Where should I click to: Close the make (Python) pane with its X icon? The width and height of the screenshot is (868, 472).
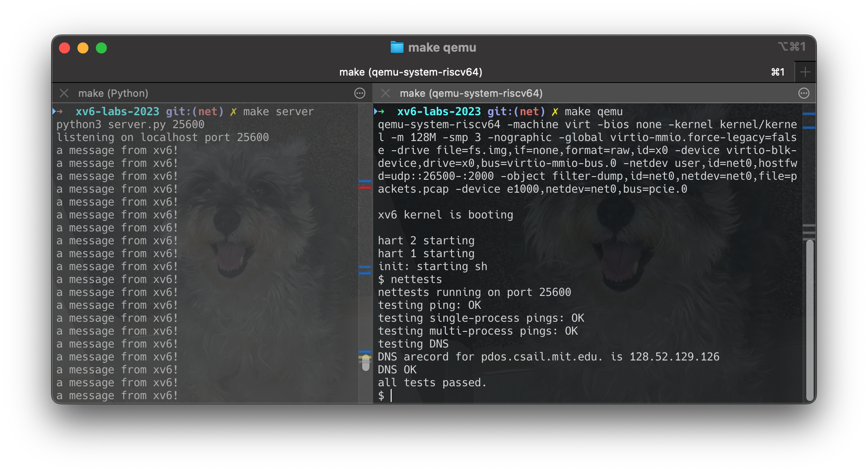[64, 93]
